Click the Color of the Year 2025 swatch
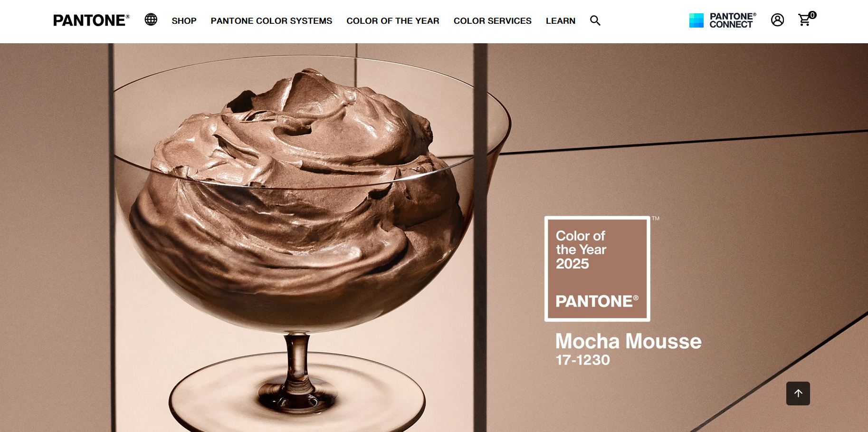Image resolution: width=868 pixels, height=432 pixels. pyautogui.click(x=597, y=269)
